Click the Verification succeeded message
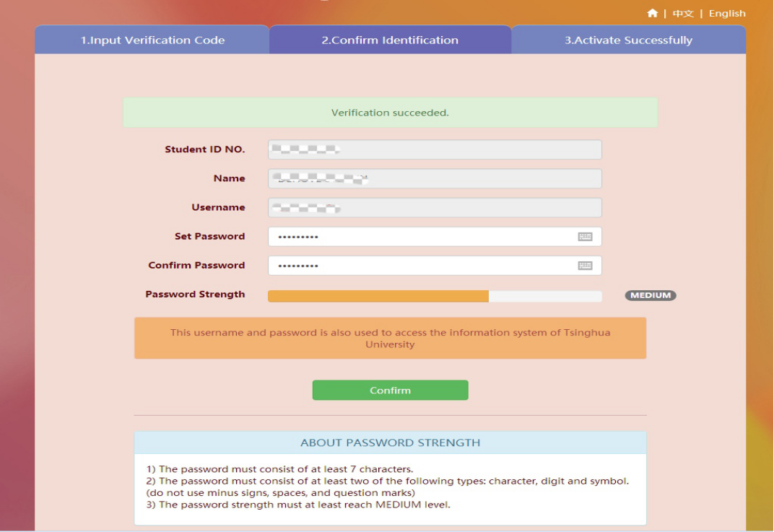The width and height of the screenshot is (774, 532). [390, 113]
